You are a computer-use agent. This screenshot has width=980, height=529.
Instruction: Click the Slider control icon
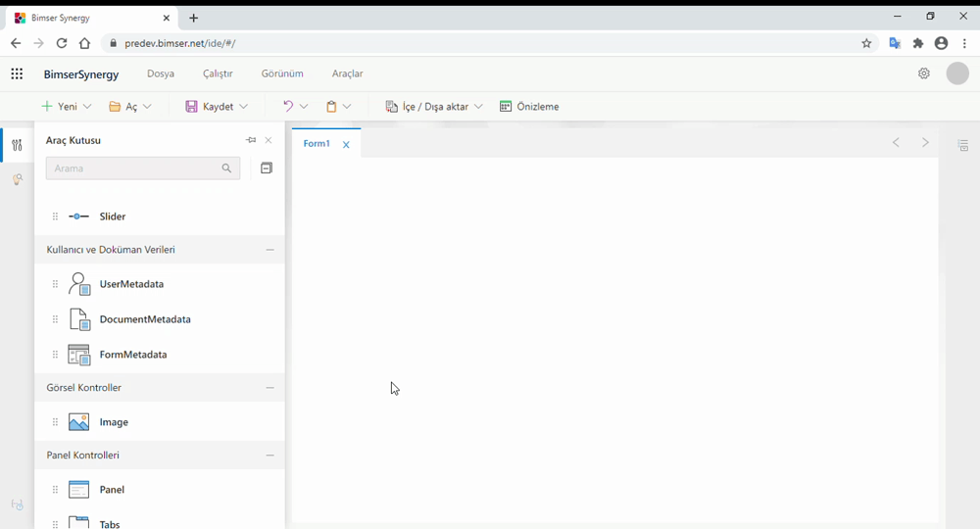click(79, 216)
